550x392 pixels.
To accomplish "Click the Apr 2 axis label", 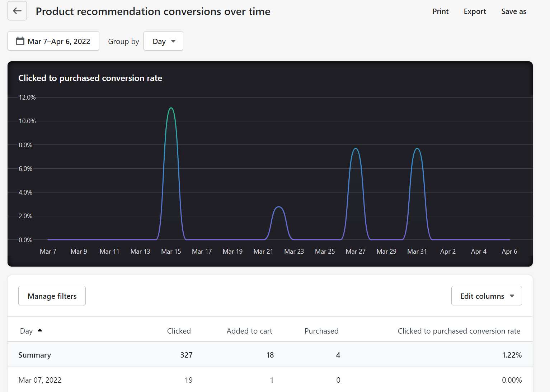I will click(448, 252).
